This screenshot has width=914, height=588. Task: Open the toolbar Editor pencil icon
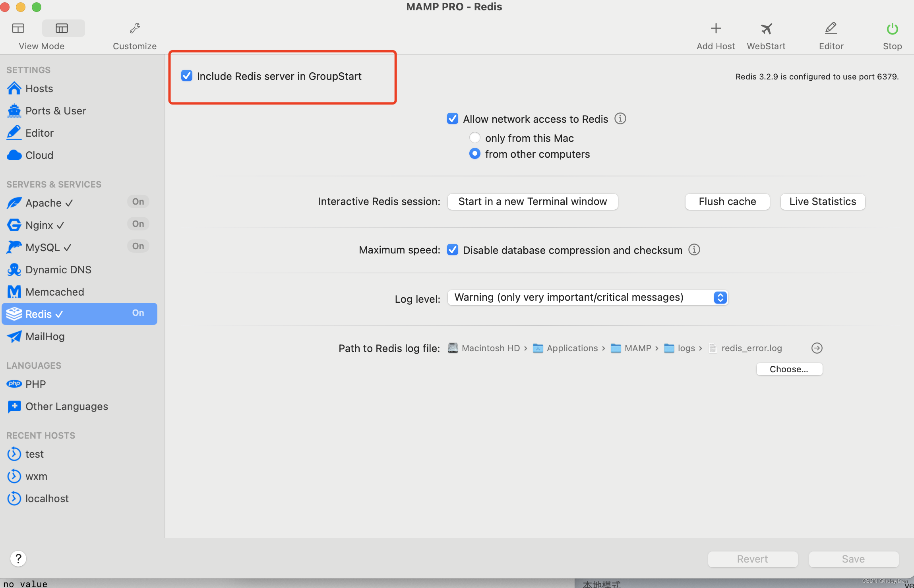click(831, 29)
